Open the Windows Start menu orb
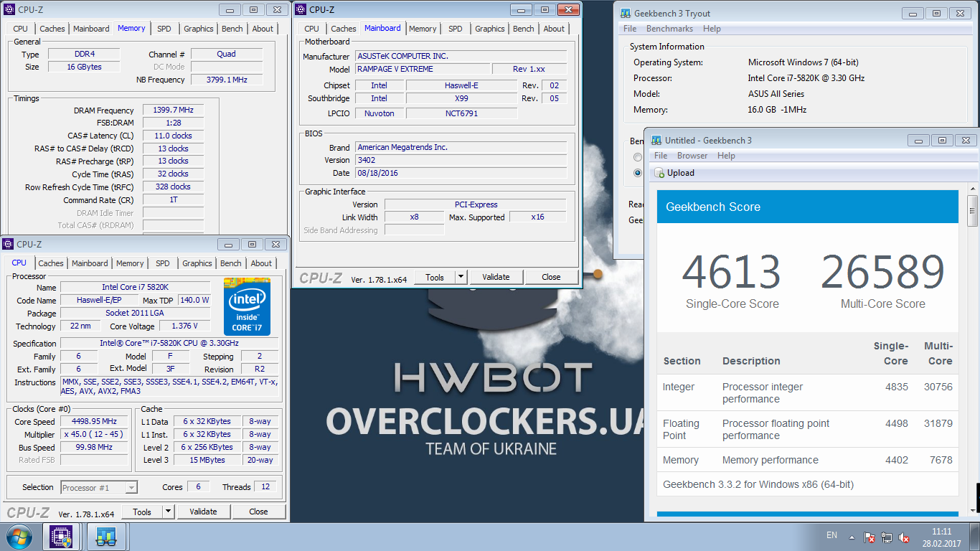This screenshot has width=980, height=551. (19, 536)
